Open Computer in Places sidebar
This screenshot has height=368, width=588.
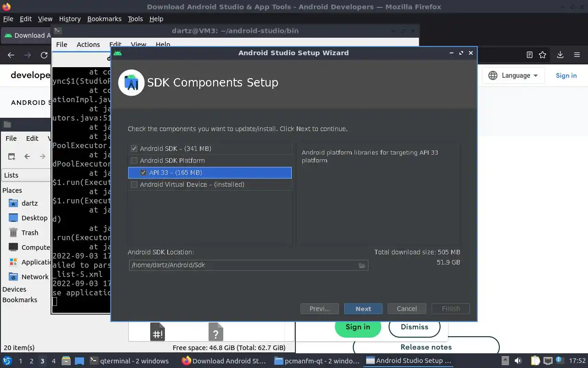point(28,247)
